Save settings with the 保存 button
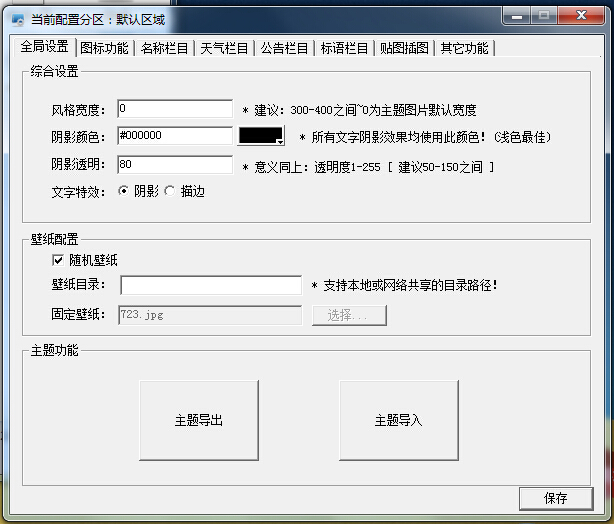Viewport: 614px width, 524px height. 556,499
